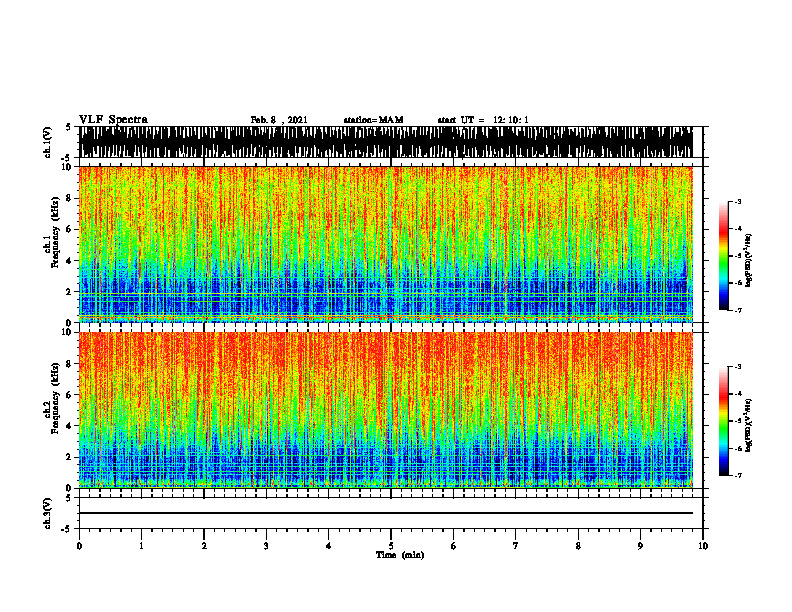Click the "station=MAM" header label
Screen dimensions: 792x612
pos(374,120)
